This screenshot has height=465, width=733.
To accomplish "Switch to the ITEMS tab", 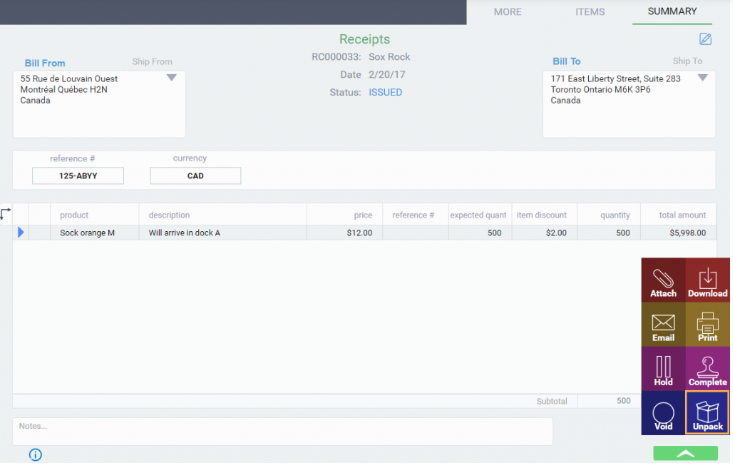I will pyautogui.click(x=592, y=12).
